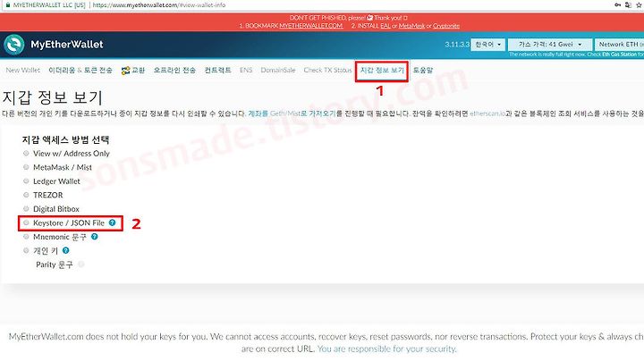This screenshot has height=361, width=644.
Task: Click 계좌를 Geth/Mist로 가져오기 link
Action: coord(292,113)
